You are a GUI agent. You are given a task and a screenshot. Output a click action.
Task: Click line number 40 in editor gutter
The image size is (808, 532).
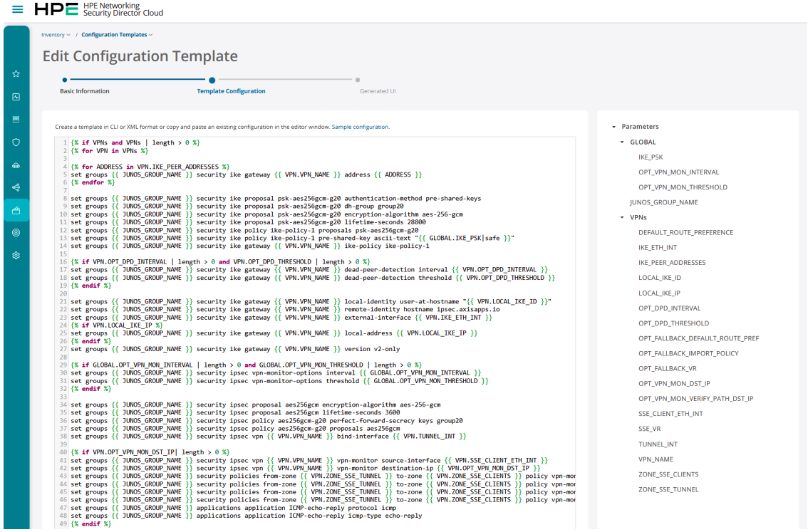click(63, 452)
